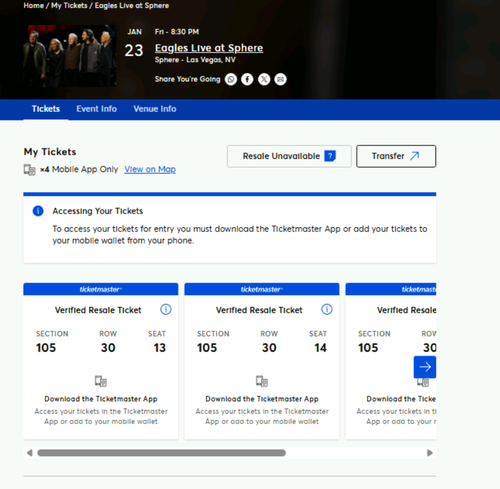Go to Home breadcrumb
Viewport: 500px width, 489px height.
[33, 6]
